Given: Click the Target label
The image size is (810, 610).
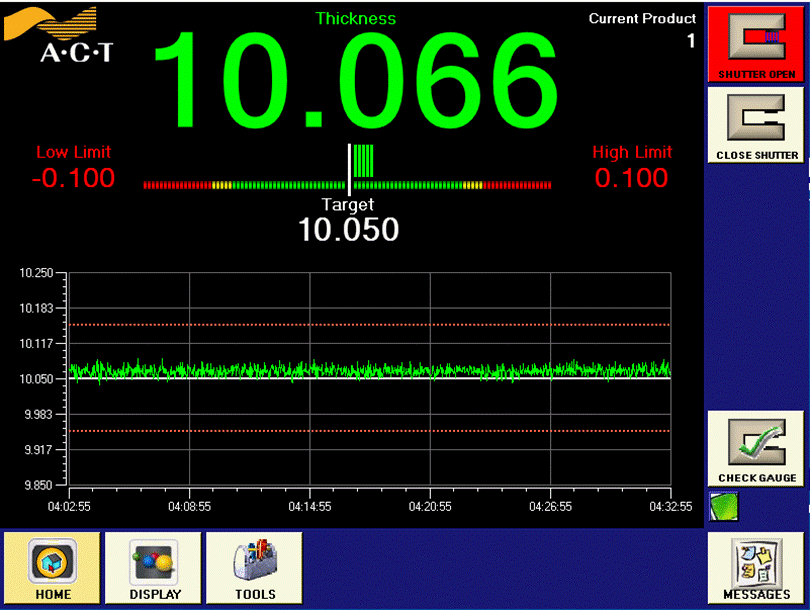Looking at the screenshot, I should pos(348,205).
